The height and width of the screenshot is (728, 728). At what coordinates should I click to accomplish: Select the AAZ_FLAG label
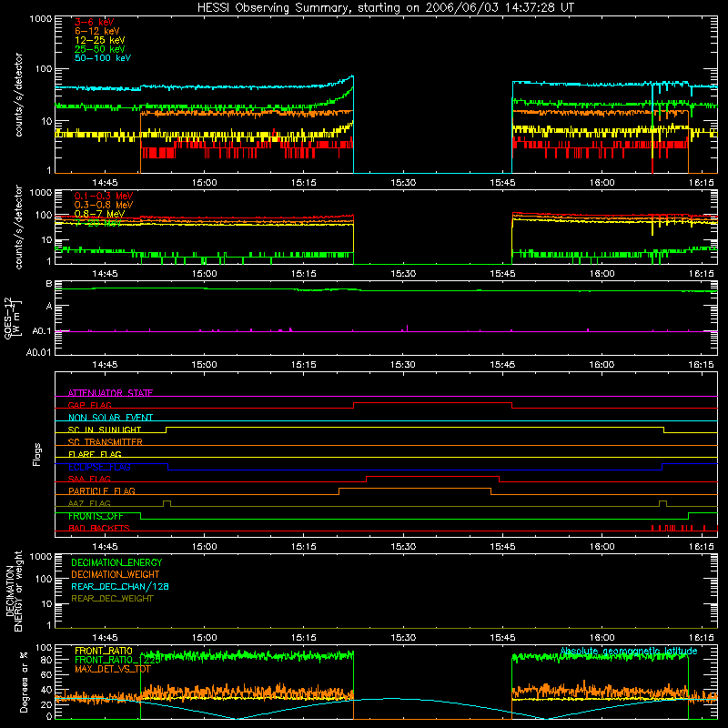tap(89, 503)
